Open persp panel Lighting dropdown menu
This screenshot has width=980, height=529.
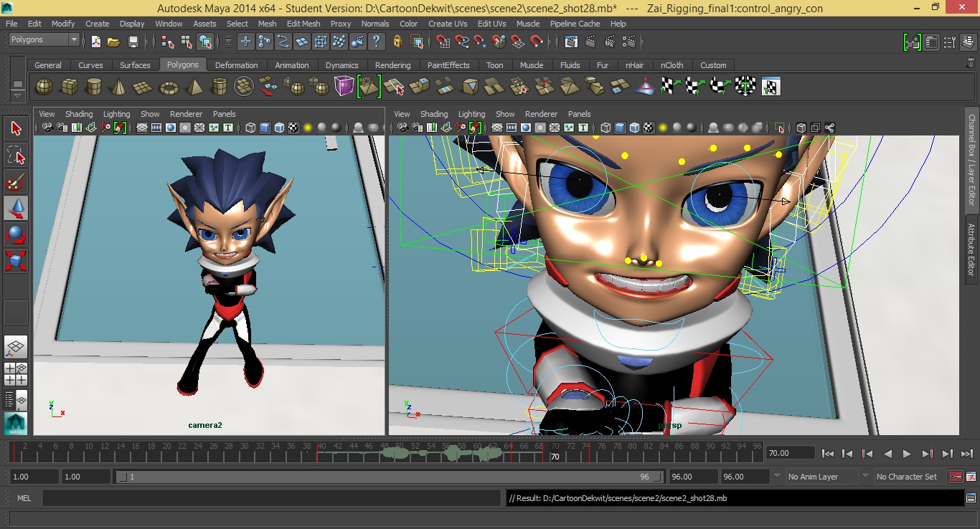coord(471,114)
